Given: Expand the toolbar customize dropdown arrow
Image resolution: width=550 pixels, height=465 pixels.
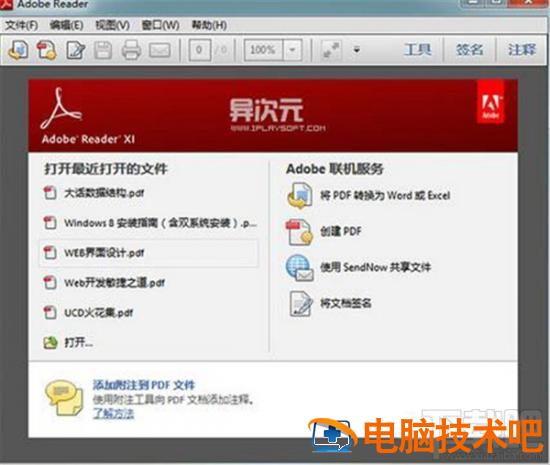Looking at the screenshot, I should [357, 50].
